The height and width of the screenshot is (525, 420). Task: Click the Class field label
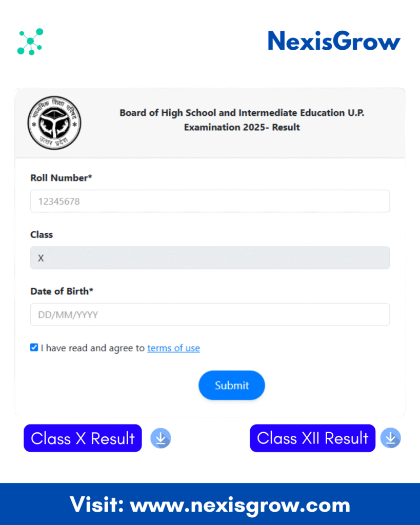click(x=42, y=234)
